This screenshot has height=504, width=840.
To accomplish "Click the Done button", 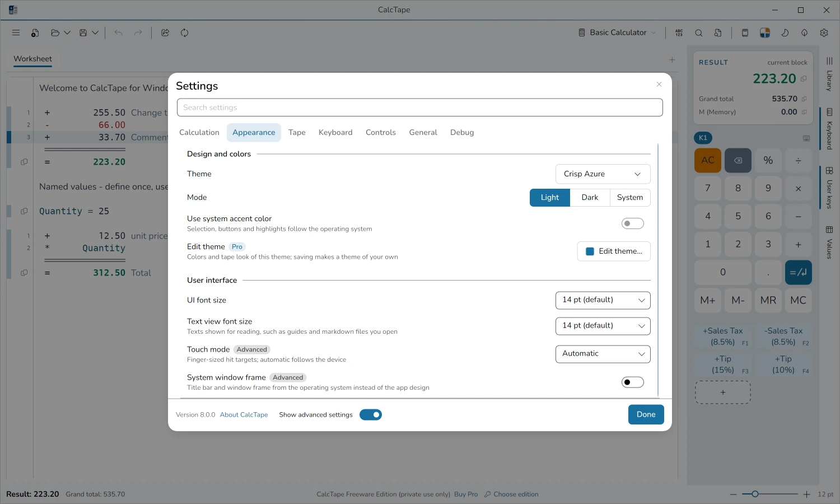I will (646, 414).
